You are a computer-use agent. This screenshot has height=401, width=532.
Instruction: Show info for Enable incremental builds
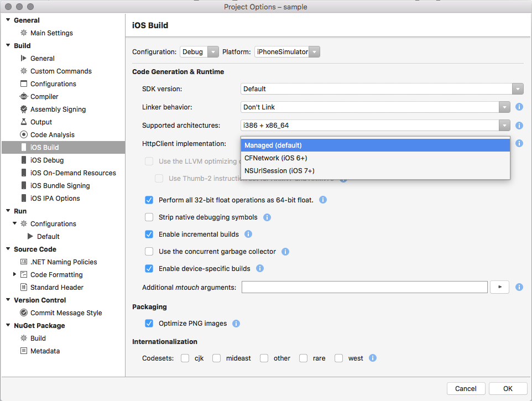tap(248, 234)
